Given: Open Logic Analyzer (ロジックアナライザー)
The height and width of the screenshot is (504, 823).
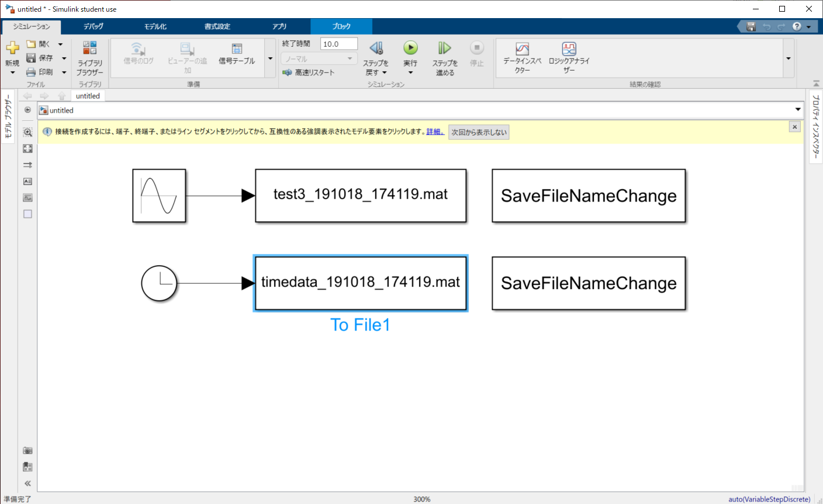Looking at the screenshot, I should point(569,57).
